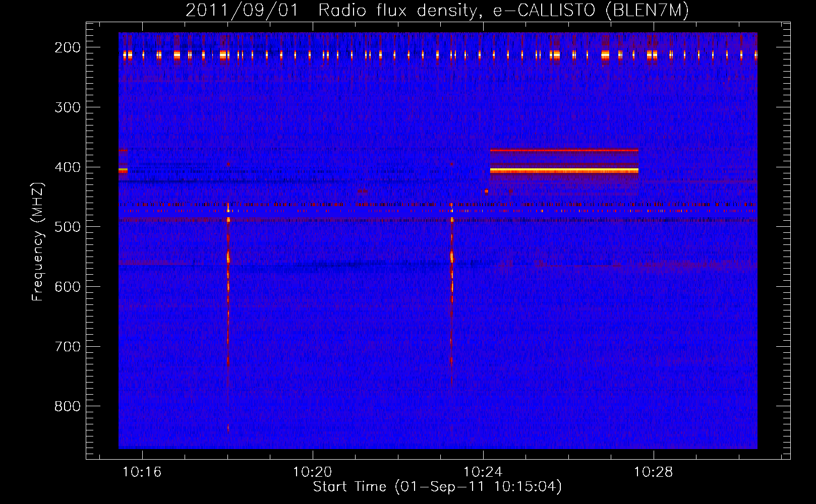Click the 10:16 time tick label
The height and width of the screenshot is (504, 816).
click(x=142, y=472)
